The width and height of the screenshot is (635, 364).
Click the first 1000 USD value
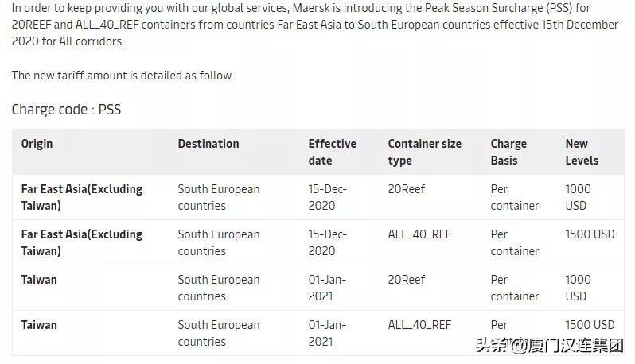point(578,197)
